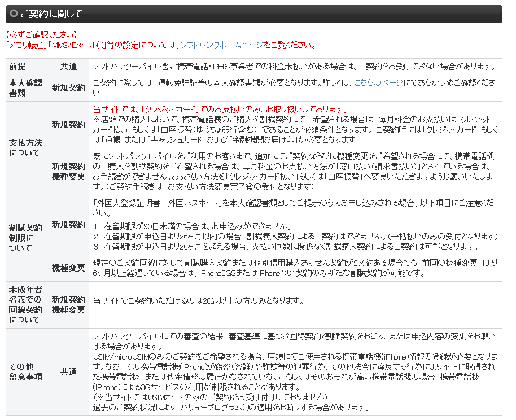Click the red 【必ずご確認ください】 notice

pos(41,35)
